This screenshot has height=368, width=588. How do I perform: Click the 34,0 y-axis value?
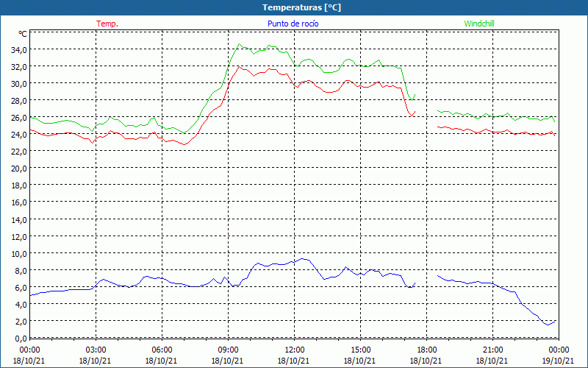point(19,49)
